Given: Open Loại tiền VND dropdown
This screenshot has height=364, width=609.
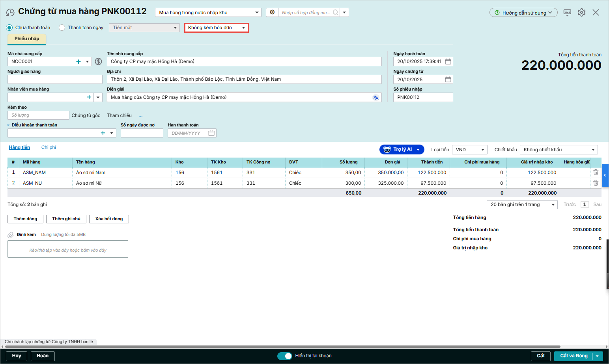Looking at the screenshot, I should (469, 150).
